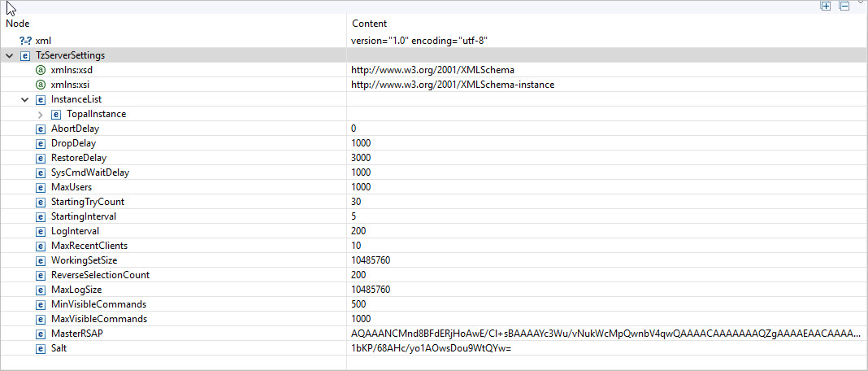The height and width of the screenshot is (371, 868).
Task: Click the xml version encoding content cell
Action: click(x=419, y=41)
